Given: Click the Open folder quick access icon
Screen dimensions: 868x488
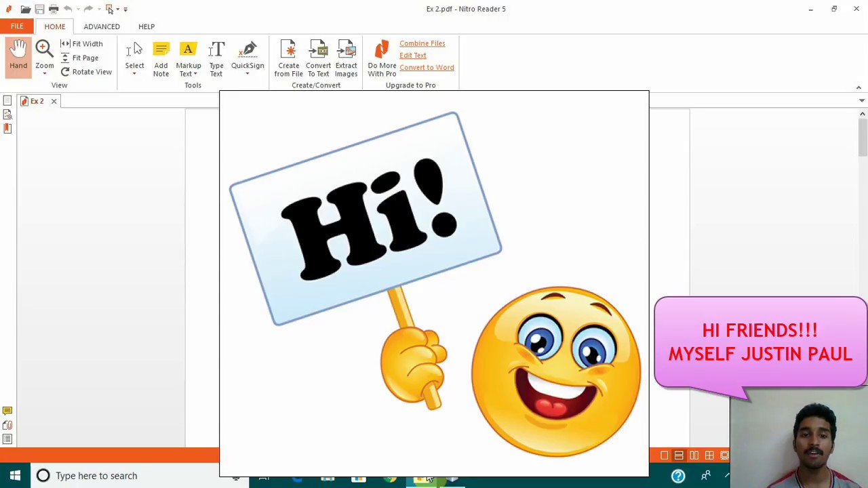Looking at the screenshot, I should coord(25,9).
